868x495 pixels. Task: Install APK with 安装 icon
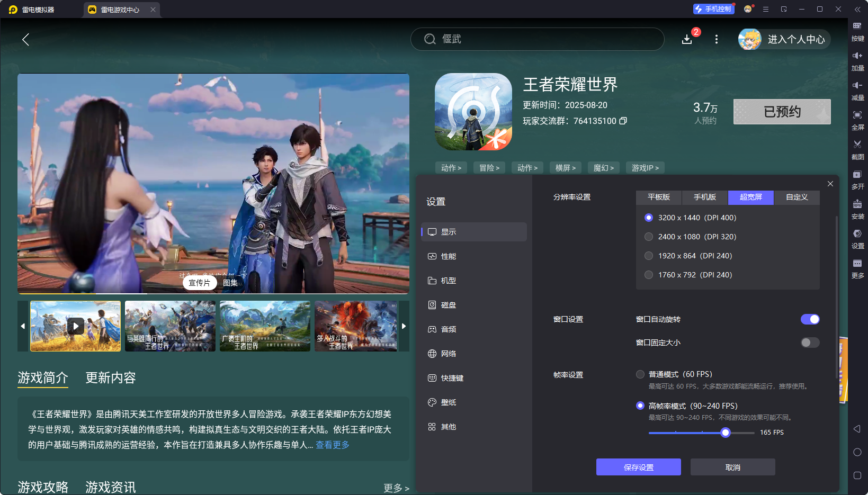click(x=857, y=209)
